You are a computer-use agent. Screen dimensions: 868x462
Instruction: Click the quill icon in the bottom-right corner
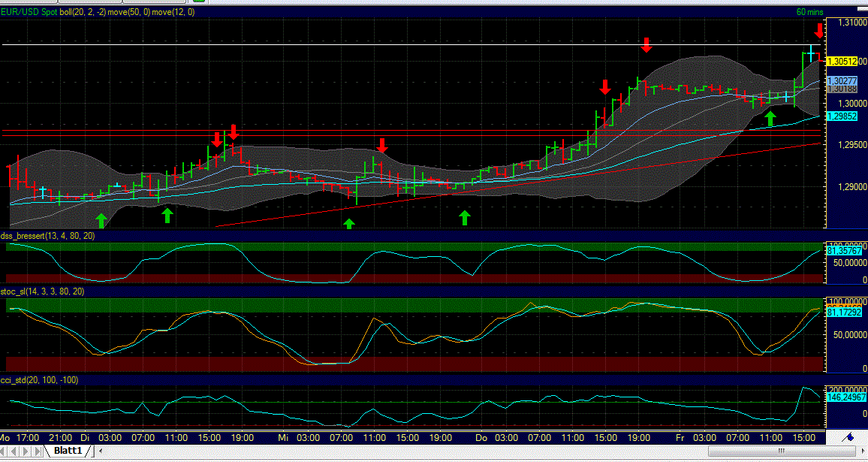(x=849, y=436)
